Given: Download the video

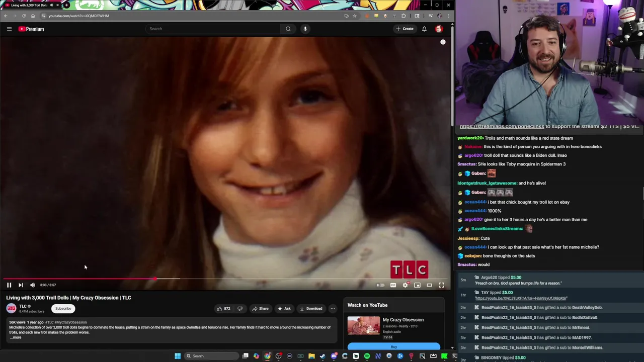Looking at the screenshot, I should coord(310,309).
